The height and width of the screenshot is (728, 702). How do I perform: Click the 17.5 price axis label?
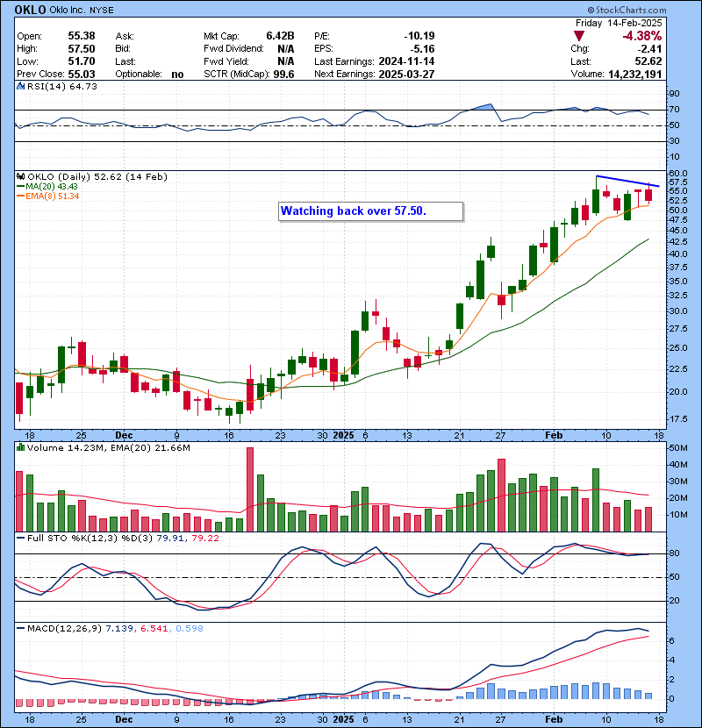(678, 418)
